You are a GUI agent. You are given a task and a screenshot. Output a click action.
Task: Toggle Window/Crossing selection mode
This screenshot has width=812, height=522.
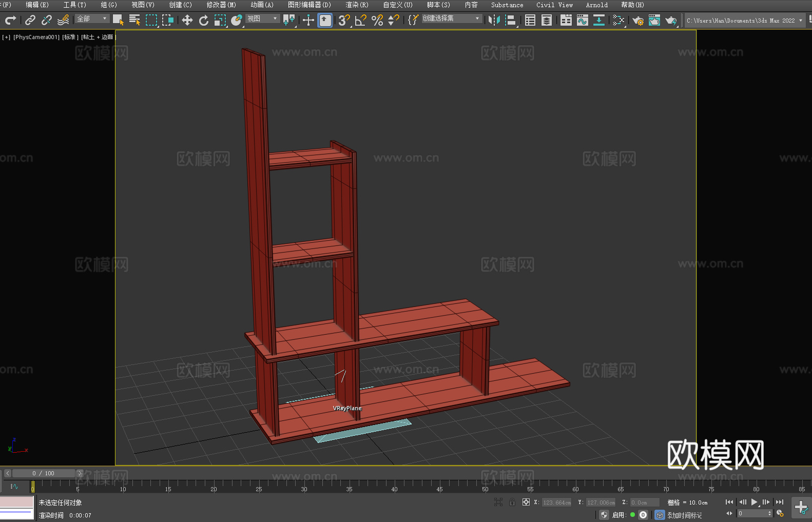[168, 20]
